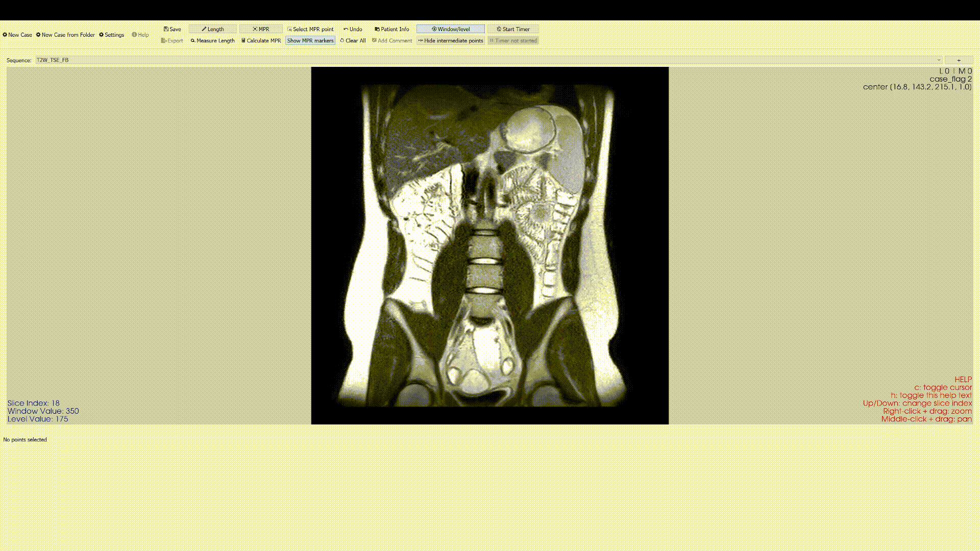Screen dimensions: 980x551
Task: Toggle Show MPR markers
Action: coord(310,41)
